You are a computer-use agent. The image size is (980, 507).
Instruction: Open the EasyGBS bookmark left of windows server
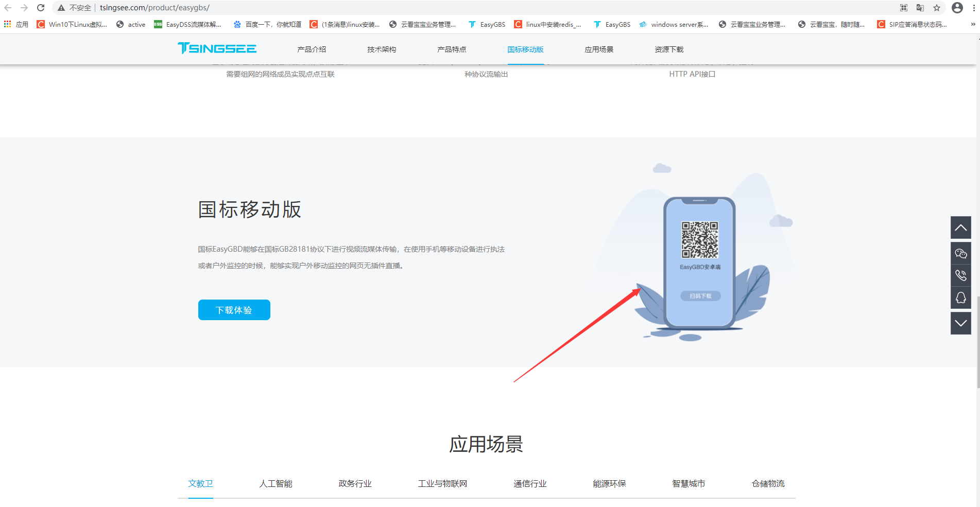point(612,24)
